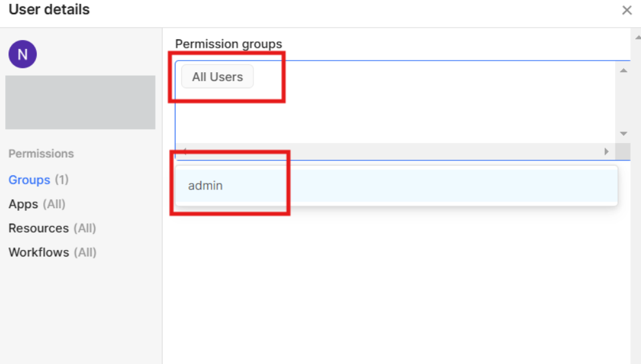Close the User details dialog

pos(627,10)
